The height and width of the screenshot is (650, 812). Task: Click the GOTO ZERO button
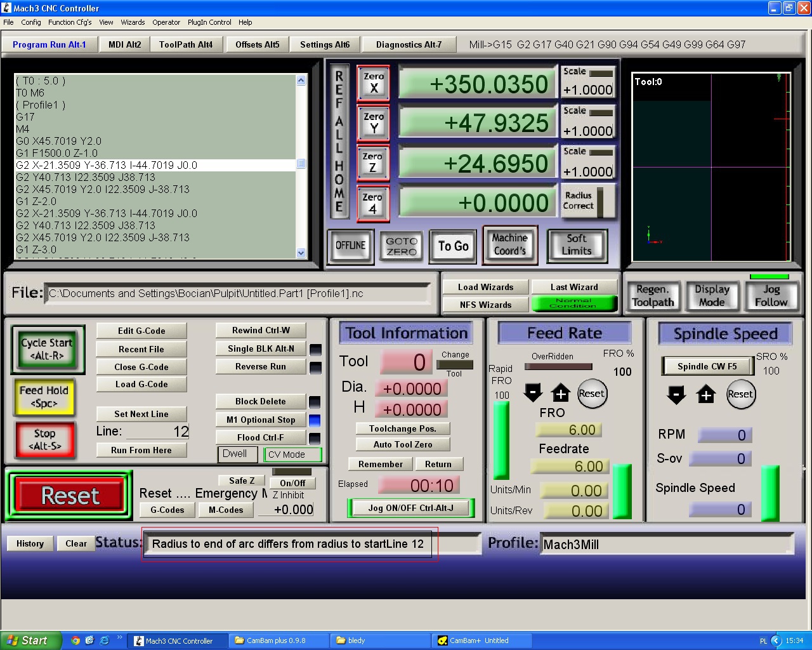point(402,246)
